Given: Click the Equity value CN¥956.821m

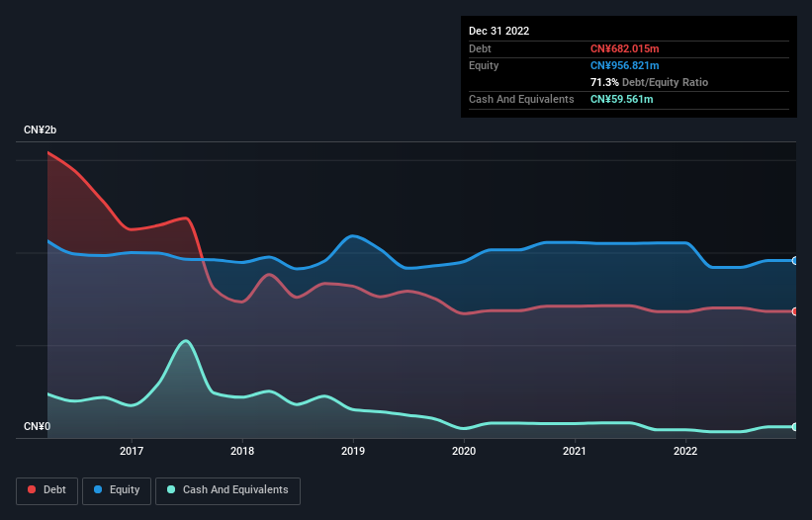Looking at the screenshot, I should (624, 65).
